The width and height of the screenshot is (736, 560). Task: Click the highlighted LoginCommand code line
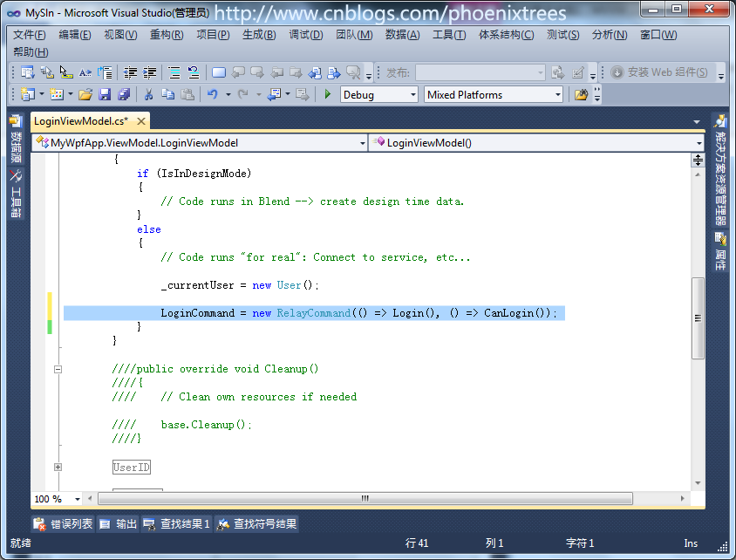click(x=314, y=313)
